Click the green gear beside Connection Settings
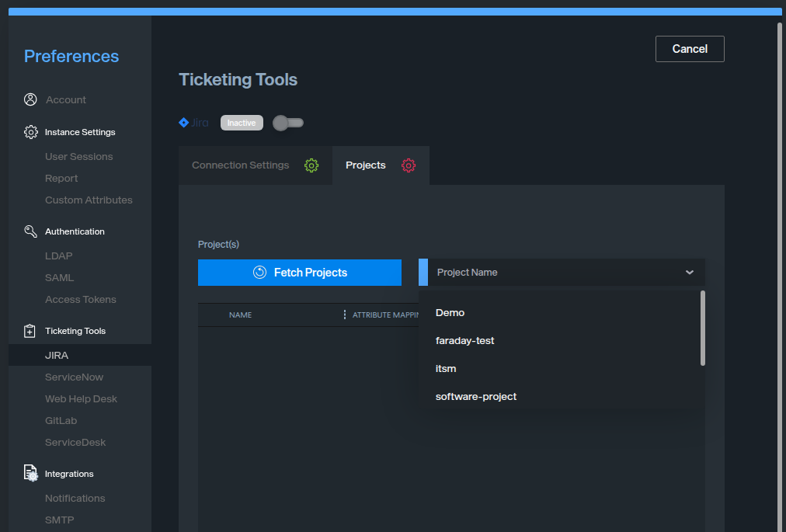Image resolution: width=786 pixels, height=532 pixels. click(x=311, y=165)
